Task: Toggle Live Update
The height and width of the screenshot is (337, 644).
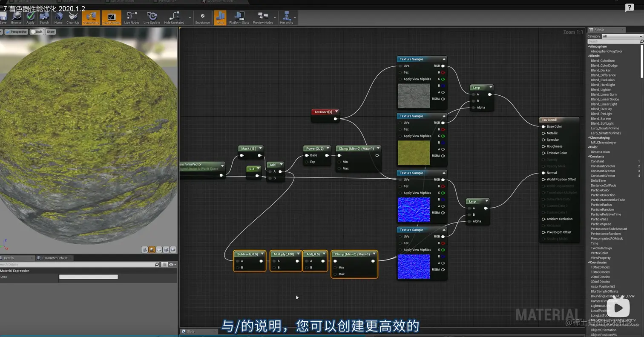Action: (x=152, y=17)
